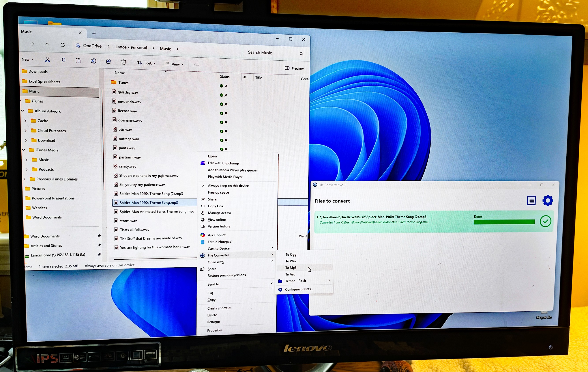This screenshot has height=372, width=588.
Task: Choose To Mp3 in File Converter submenu
Action: 305,268
